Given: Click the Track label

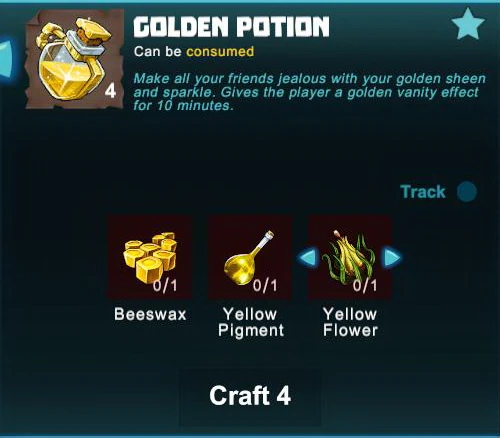Looking at the screenshot, I should (x=423, y=192).
